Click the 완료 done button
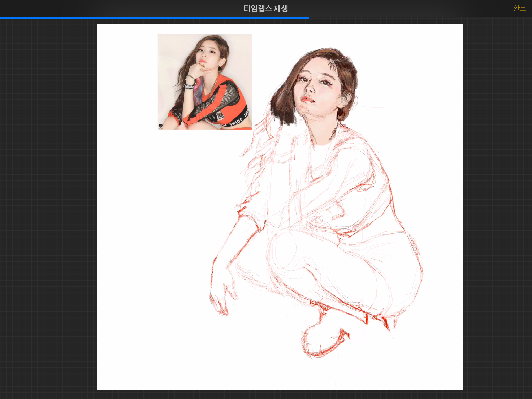The image size is (532, 399). pyautogui.click(x=519, y=8)
